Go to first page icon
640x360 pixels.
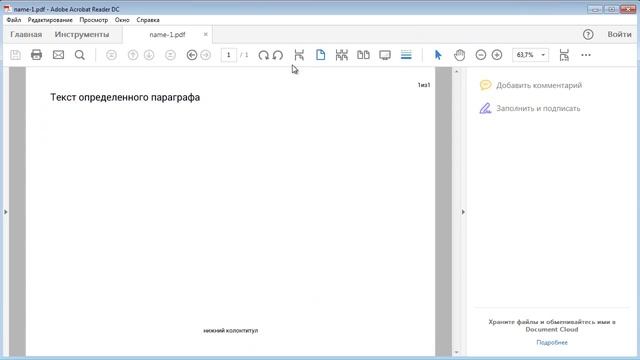pos(111,55)
